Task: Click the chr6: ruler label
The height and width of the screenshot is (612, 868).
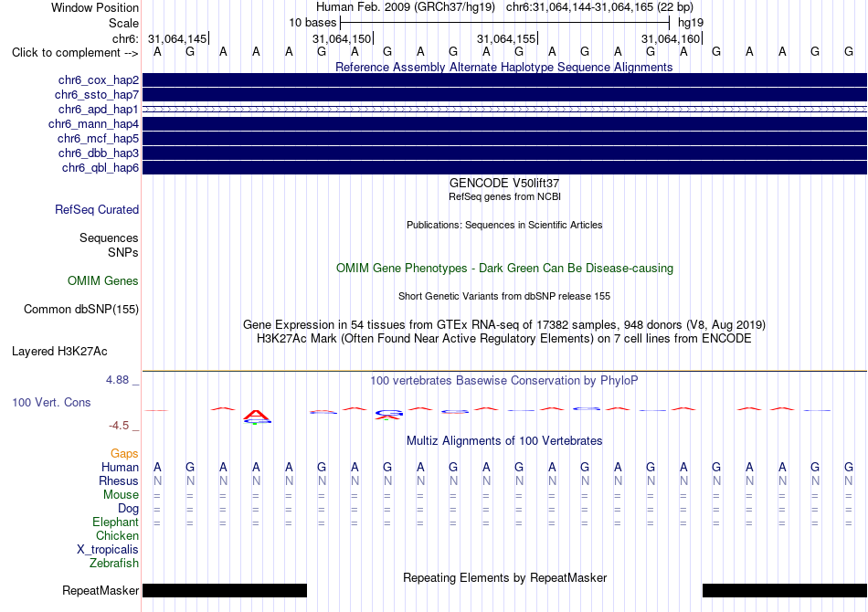Action: pos(125,38)
